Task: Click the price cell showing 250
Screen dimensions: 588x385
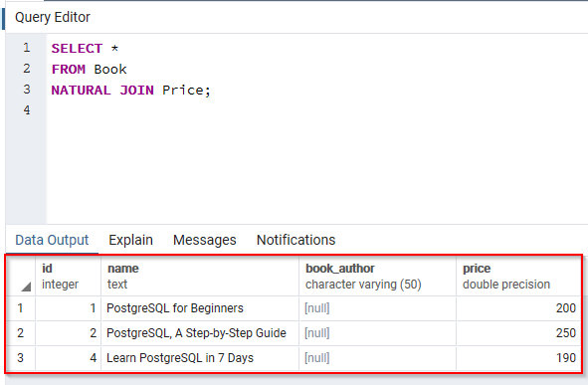Action: pos(518,333)
